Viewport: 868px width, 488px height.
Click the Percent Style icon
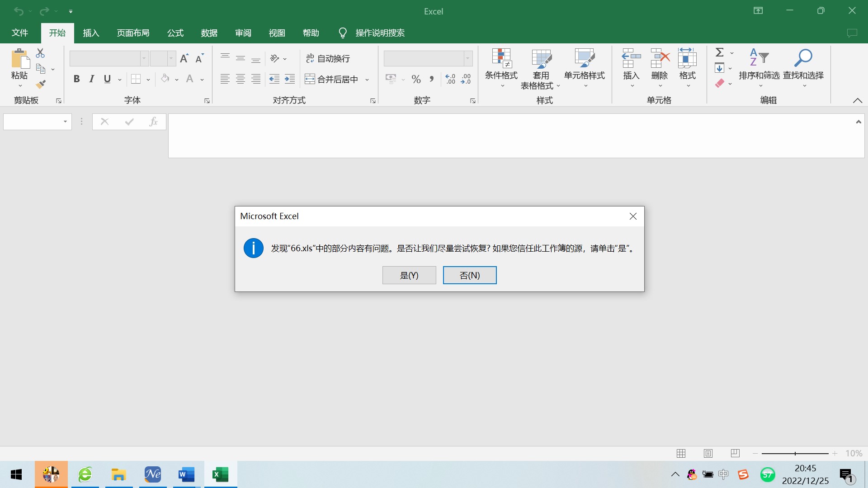[x=416, y=79]
